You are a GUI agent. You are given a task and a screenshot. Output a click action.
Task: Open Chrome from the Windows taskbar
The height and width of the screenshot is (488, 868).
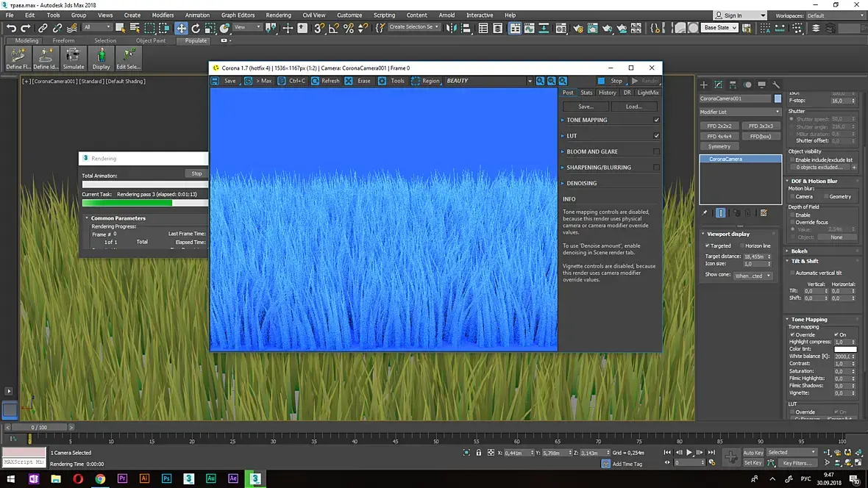click(x=100, y=478)
